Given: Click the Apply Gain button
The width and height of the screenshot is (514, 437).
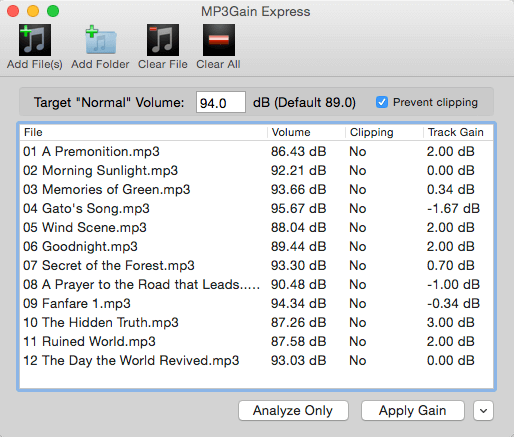Looking at the screenshot, I should tap(413, 411).
